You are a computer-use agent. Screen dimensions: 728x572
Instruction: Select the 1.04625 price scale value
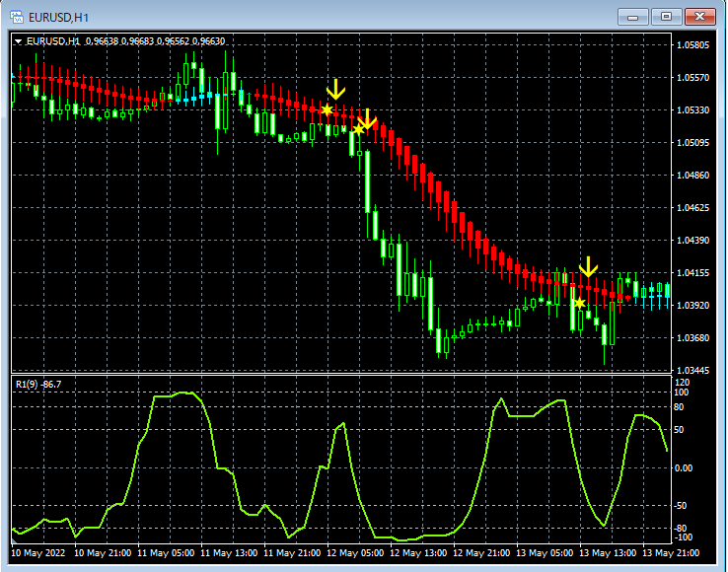(693, 207)
